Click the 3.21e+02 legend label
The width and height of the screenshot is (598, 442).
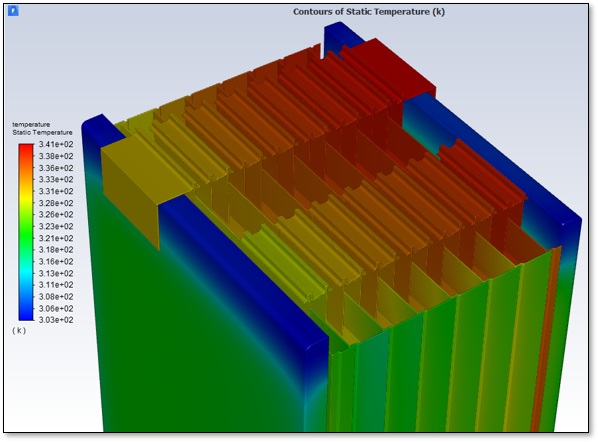point(56,238)
